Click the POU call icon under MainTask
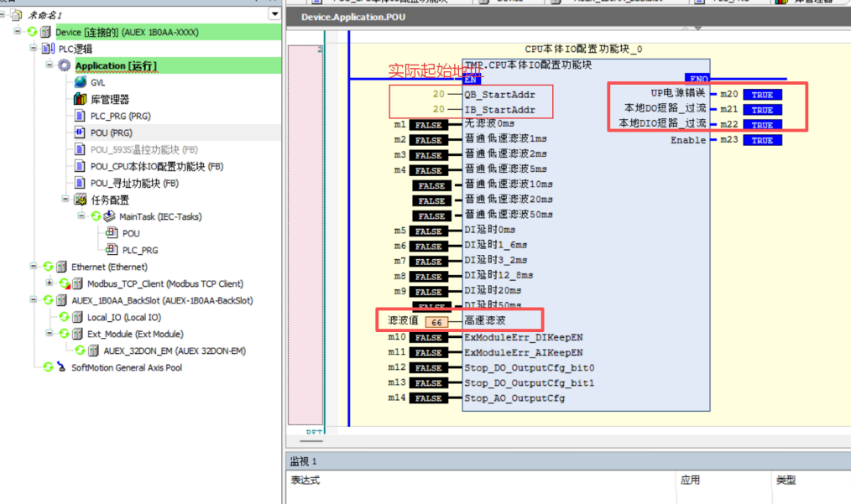The height and width of the screenshot is (504, 851). pos(112,233)
